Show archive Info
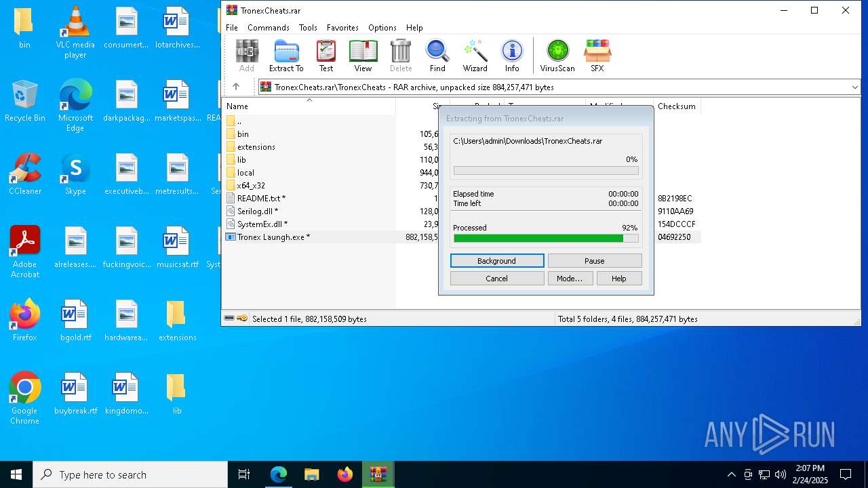 [x=512, y=56]
